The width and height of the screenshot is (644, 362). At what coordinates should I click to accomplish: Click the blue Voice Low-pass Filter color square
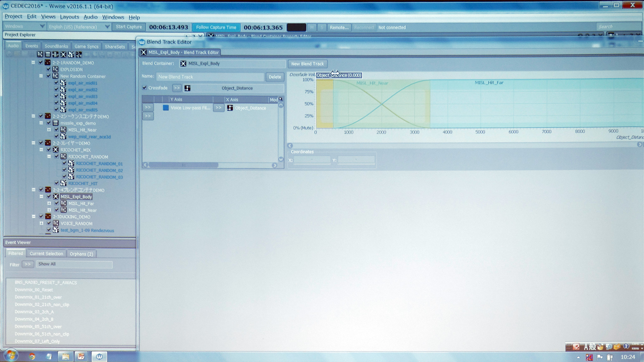[x=165, y=108]
